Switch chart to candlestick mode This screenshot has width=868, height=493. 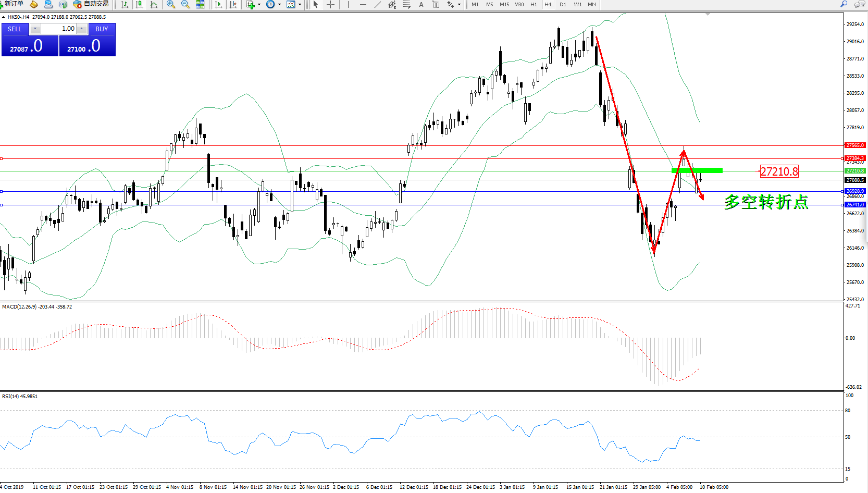tap(139, 5)
